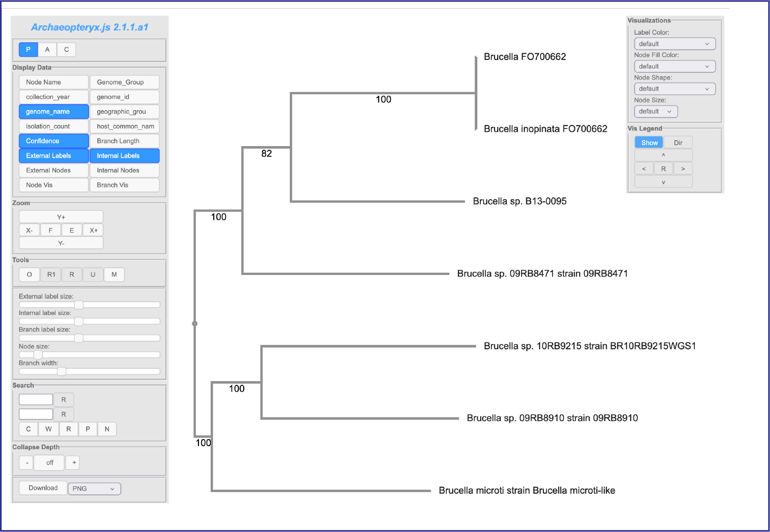The image size is (770, 532).
Task: Click the Download button
Action: (x=43, y=488)
